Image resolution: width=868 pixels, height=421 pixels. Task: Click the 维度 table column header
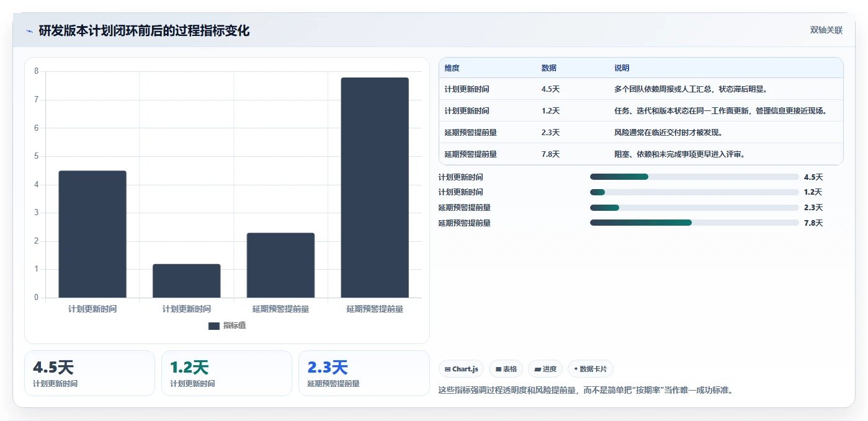click(x=452, y=68)
